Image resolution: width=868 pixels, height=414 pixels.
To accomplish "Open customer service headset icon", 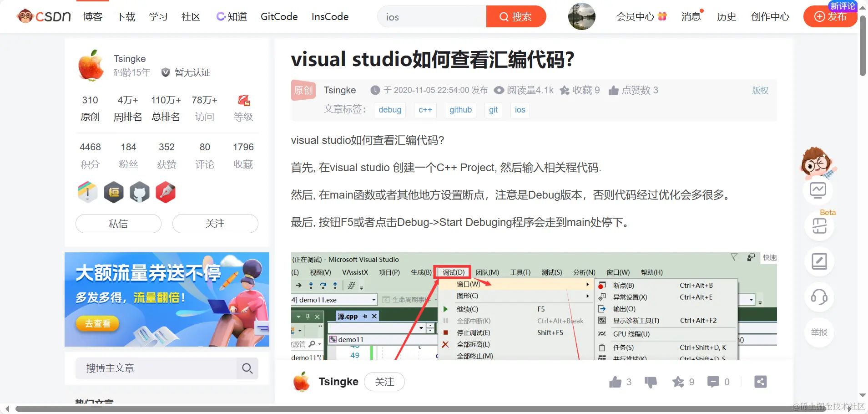I will click(819, 297).
